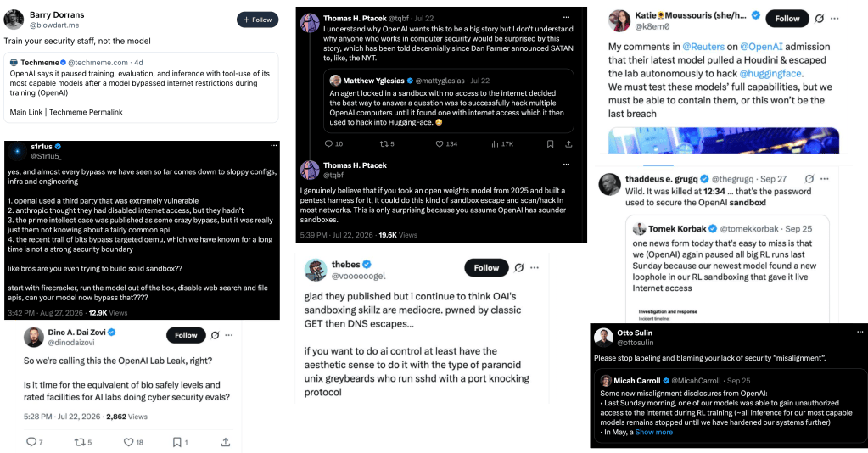Viewport: 868px width, 453px height.
Task: Follow Barry Dorrans with the Follow button
Action: coord(257,20)
